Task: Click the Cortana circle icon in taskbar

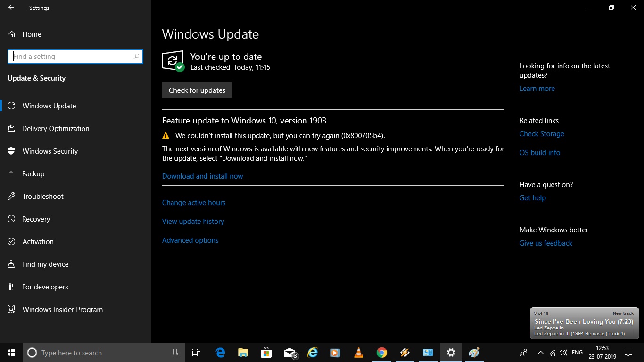Action: pyautogui.click(x=32, y=353)
